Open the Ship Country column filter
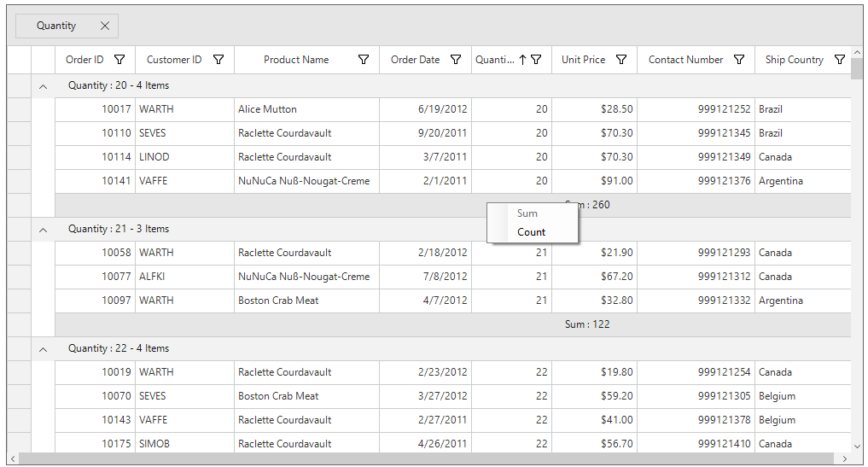868x467 pixels. [x=839, y=60]
